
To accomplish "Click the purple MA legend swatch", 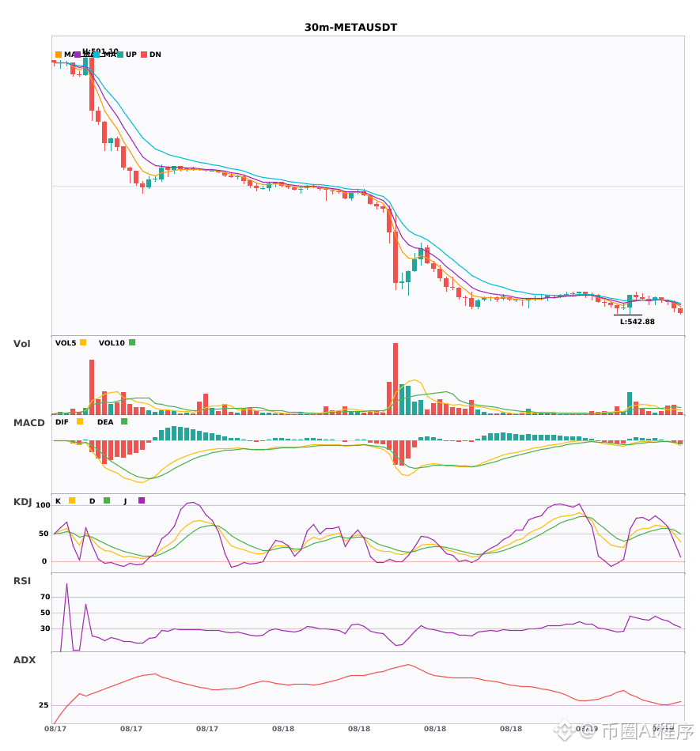I will point(78,55).
